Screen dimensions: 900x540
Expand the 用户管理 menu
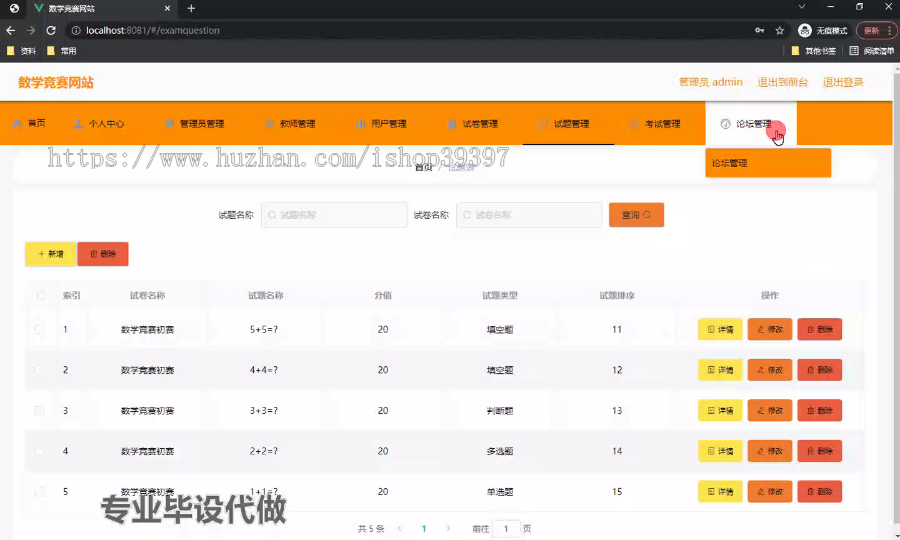[387, 123]
